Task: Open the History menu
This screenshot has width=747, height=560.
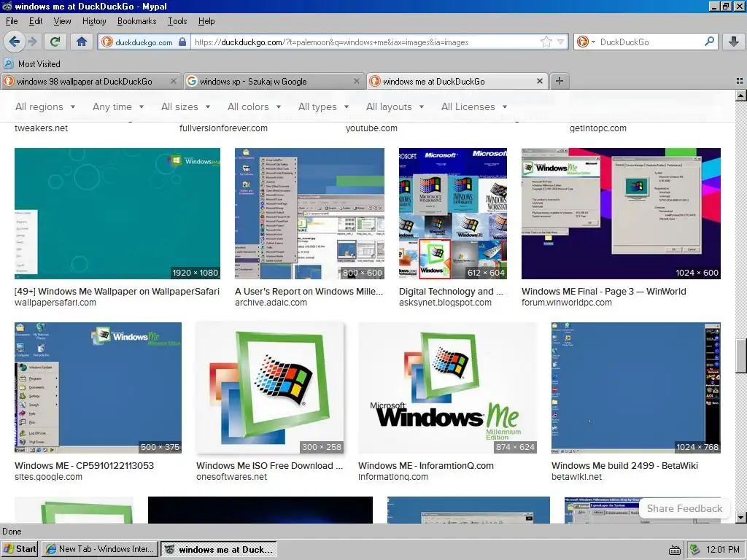Action: 94,21
